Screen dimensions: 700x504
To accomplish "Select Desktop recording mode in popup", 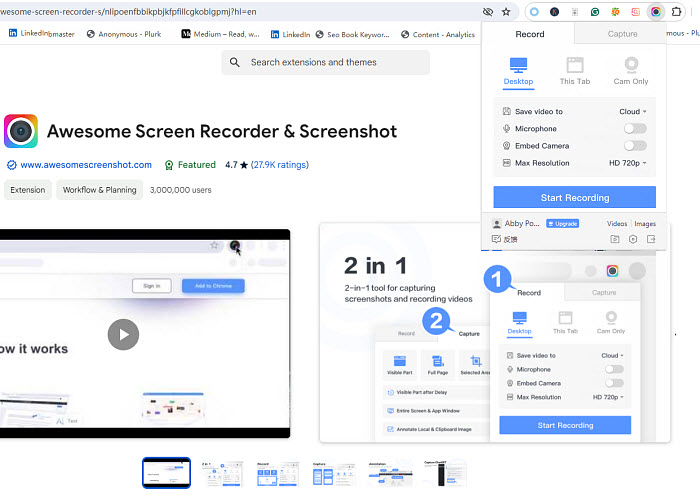I will point(518,71).
